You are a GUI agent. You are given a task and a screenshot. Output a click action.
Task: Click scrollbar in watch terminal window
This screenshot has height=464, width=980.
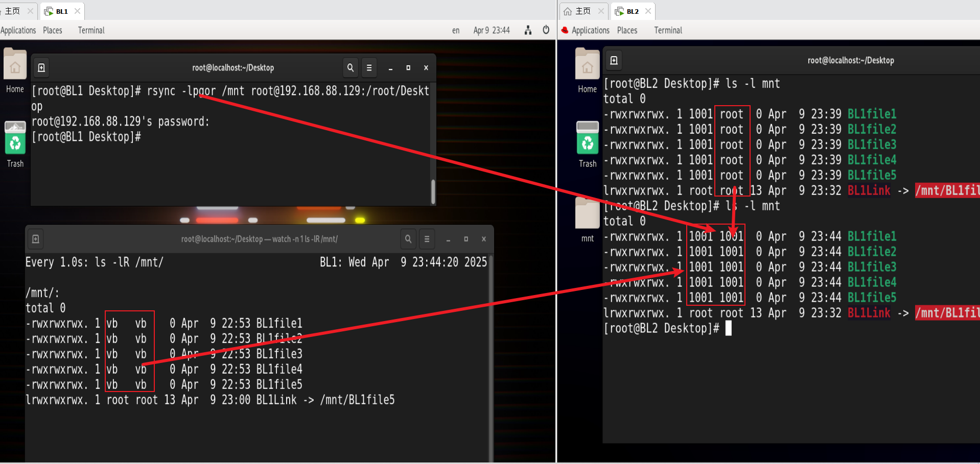click(x=491, y=357)
